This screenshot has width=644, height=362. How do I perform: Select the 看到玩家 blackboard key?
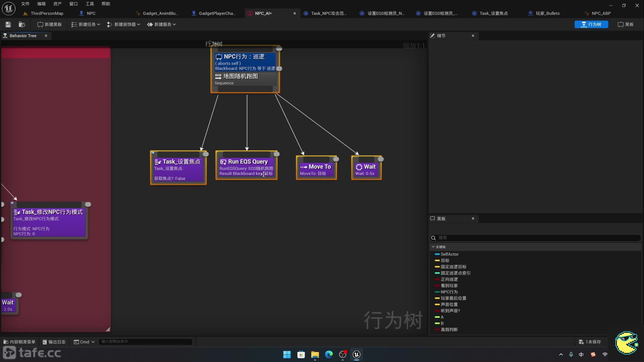point(449,286)
